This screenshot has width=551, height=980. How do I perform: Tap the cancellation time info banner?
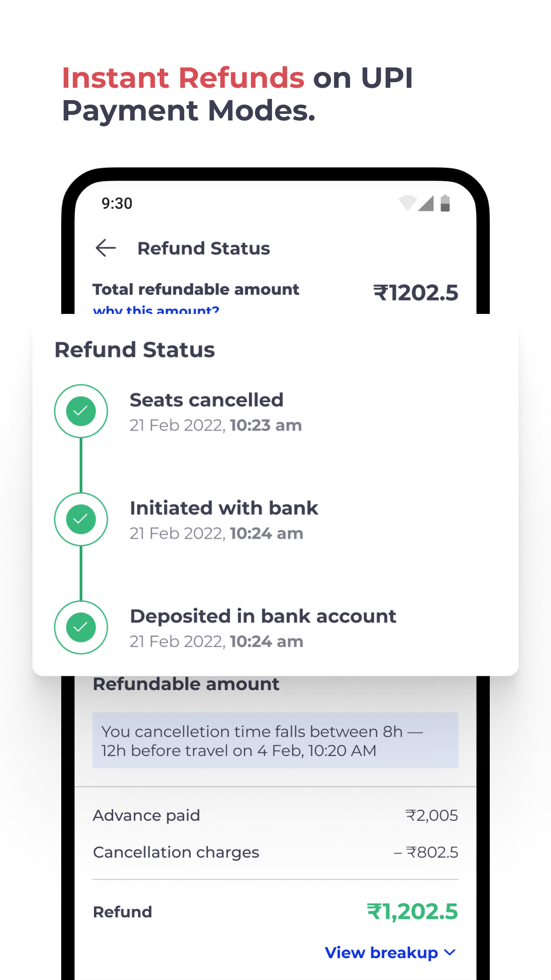point(275,740)
